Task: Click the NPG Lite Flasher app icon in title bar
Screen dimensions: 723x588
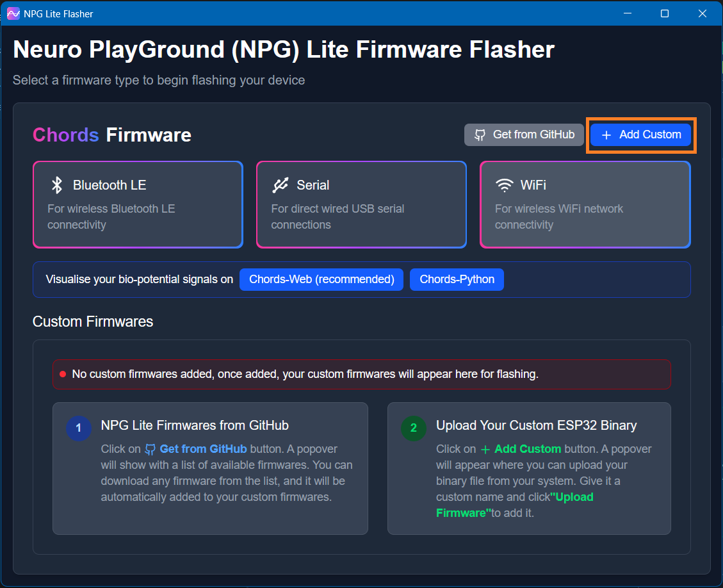Action: (13, 13)
